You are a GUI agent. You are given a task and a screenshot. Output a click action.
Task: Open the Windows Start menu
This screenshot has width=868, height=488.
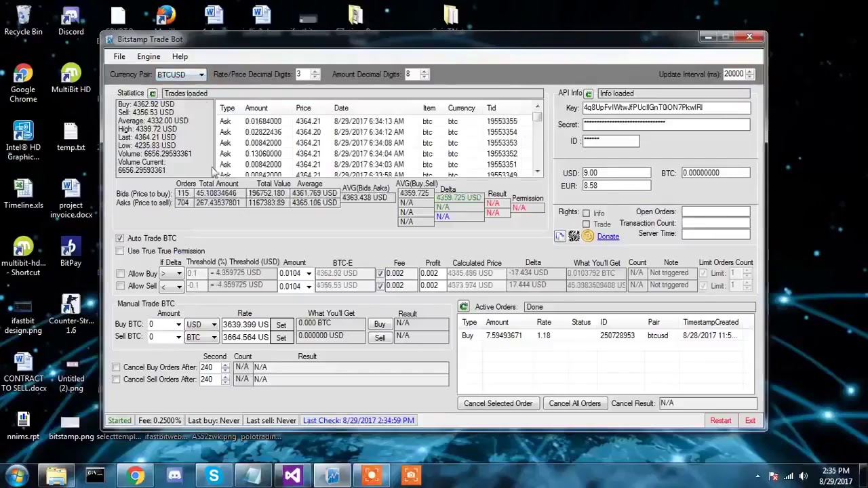pos(17,475)
